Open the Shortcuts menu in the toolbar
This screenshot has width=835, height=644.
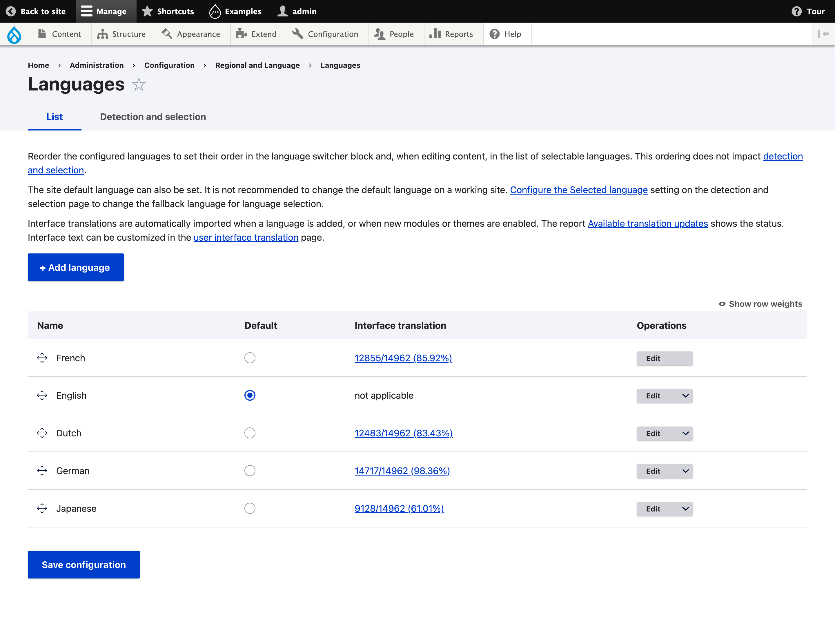click(168, 11)
